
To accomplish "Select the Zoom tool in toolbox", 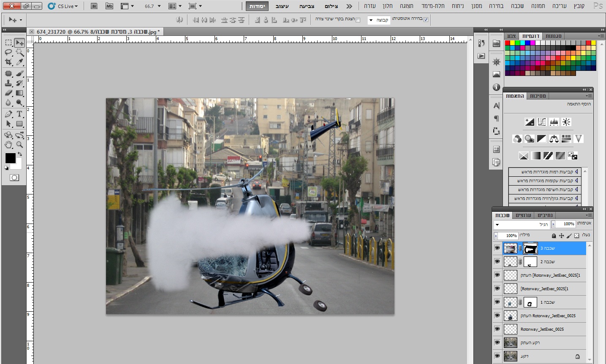I will click(x=19, y=145).
